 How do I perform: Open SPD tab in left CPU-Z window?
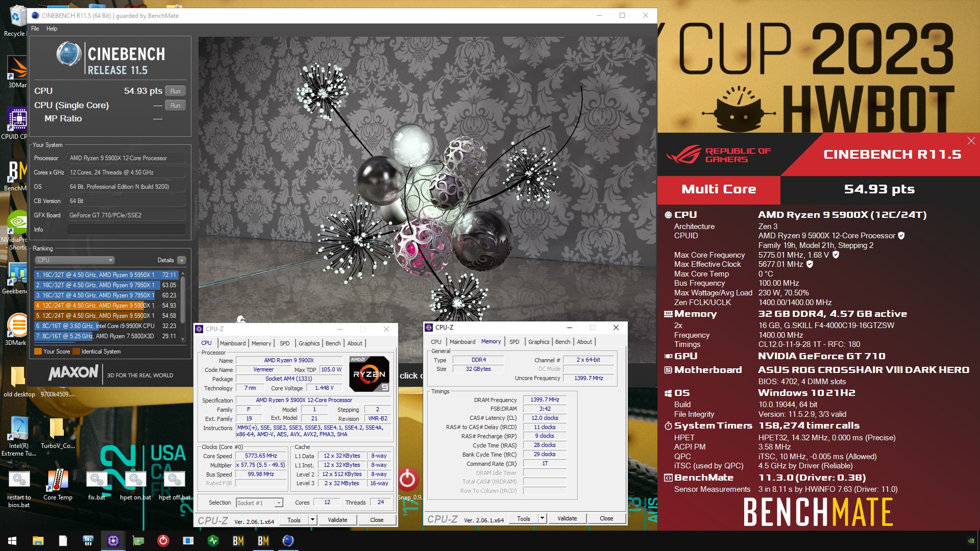coord(285,343)
